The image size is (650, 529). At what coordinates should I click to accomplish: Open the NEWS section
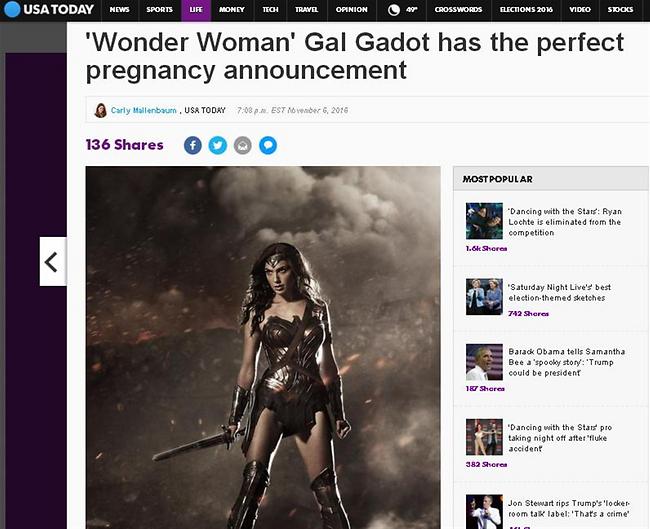(x=119, y=10)
